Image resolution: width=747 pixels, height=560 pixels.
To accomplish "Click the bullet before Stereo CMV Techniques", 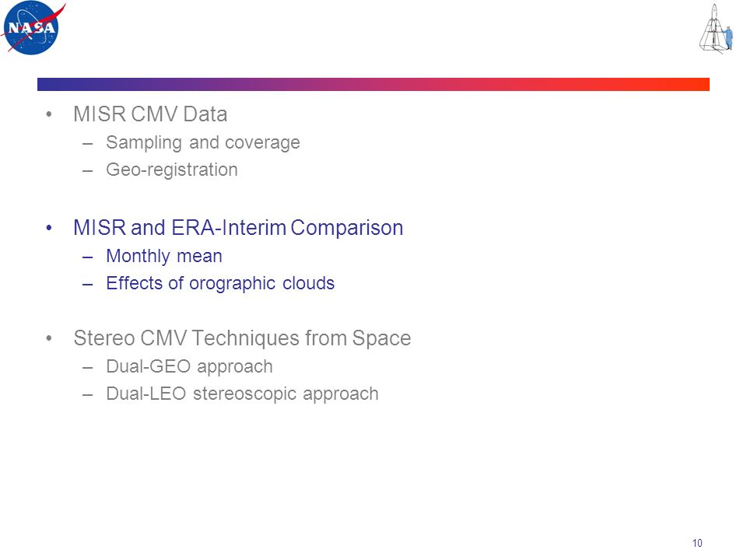I will point(48,339).
